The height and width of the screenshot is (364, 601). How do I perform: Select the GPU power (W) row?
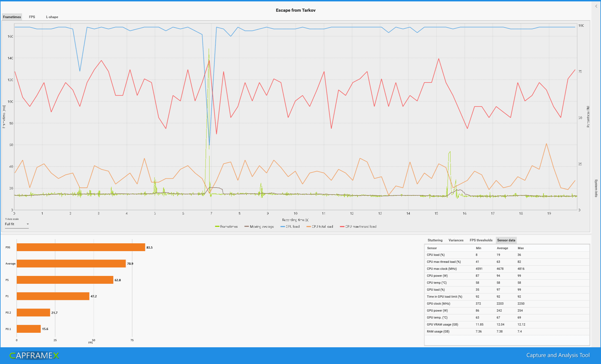pyautogui.click(x=507, y=310)
